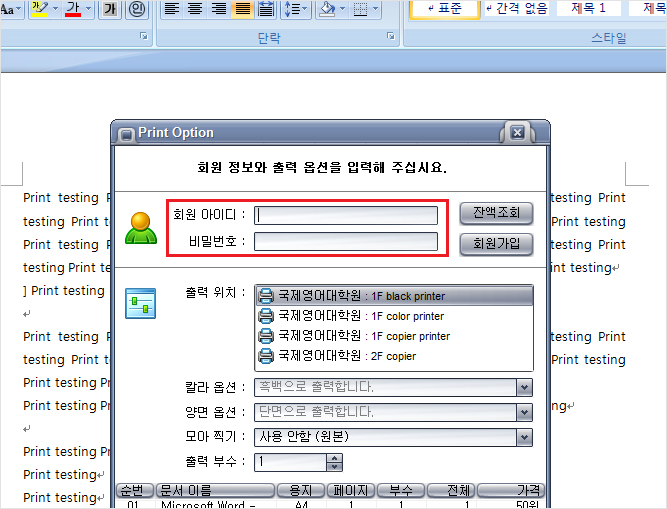Open shading color dropdown arrow
667x509 pixels.
click(342, 9)
